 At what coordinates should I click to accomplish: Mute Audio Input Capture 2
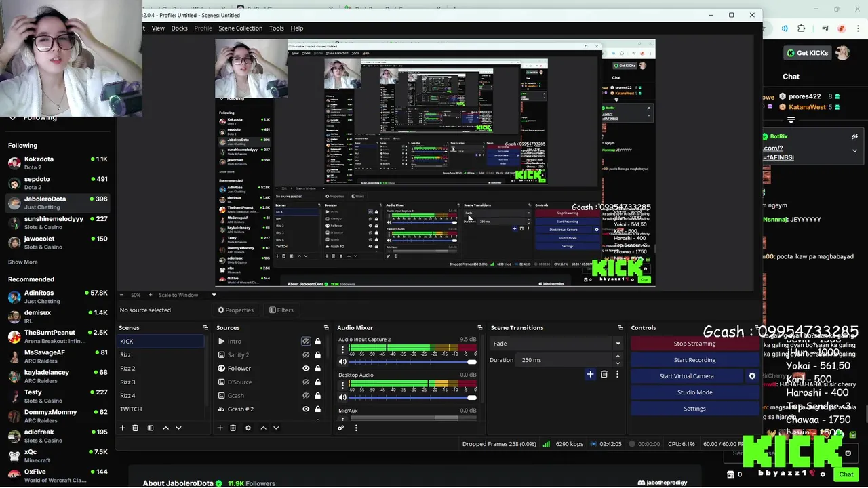tap(342, 362)
